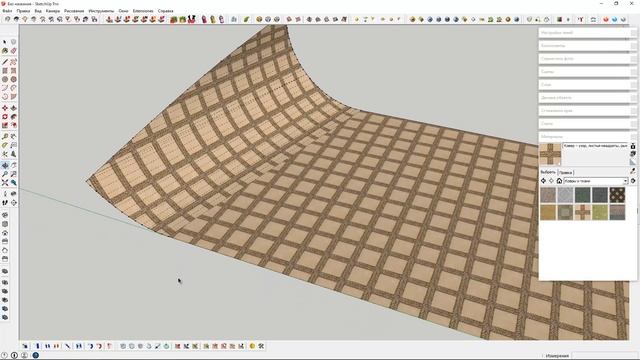This screenshot has width=640, height=360.
Task: Open the Ковры и ткани library dropdown
Action: 596,181
